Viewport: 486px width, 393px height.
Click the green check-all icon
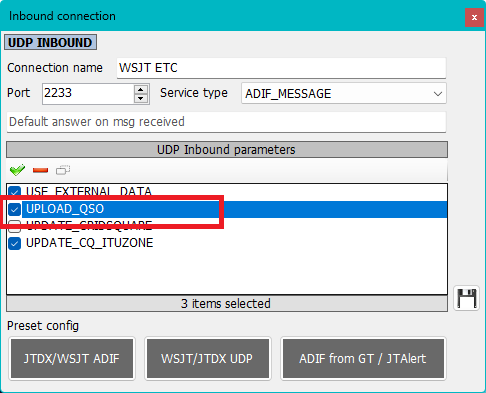coord(17,170)
